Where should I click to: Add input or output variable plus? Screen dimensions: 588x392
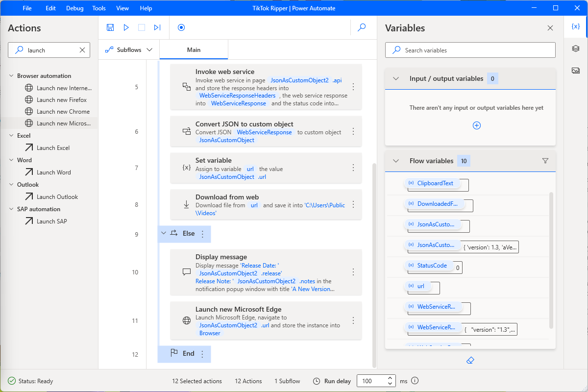pos(476,125)
